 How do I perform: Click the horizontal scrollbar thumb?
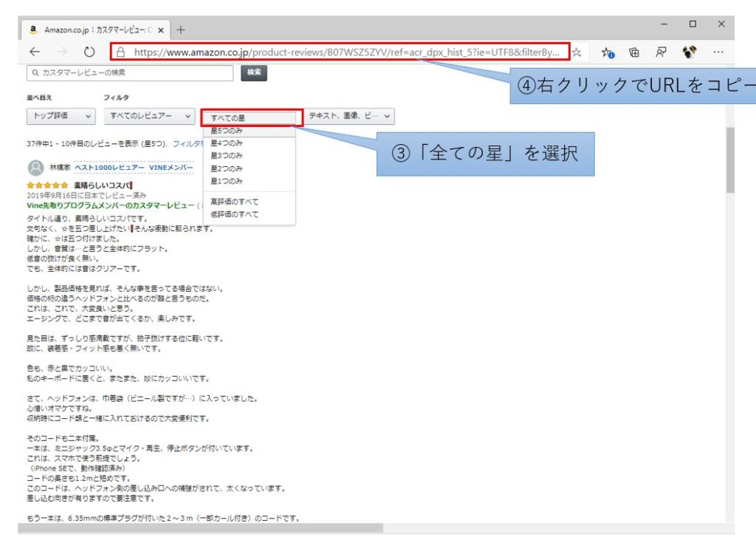[201, 528]
